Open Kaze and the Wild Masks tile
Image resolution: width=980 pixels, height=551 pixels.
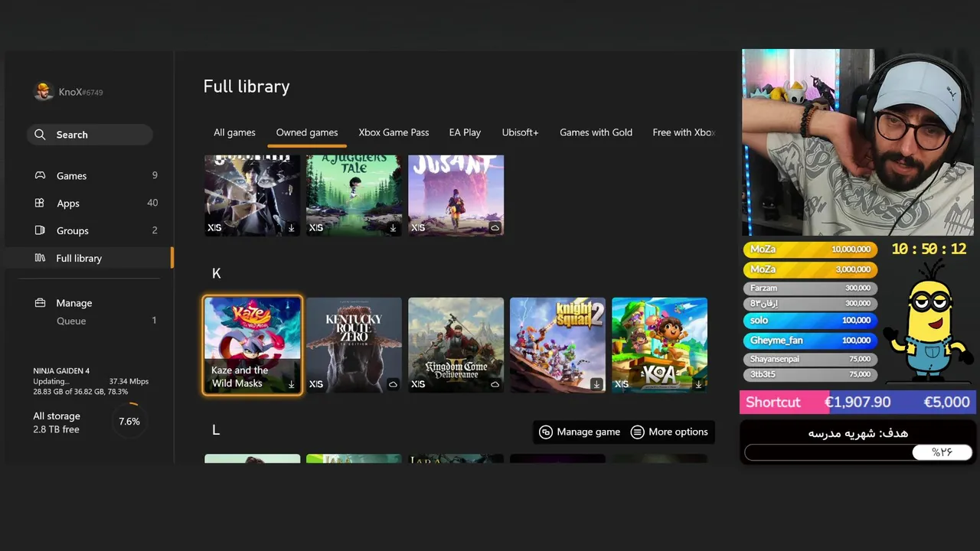coord(252,345)
